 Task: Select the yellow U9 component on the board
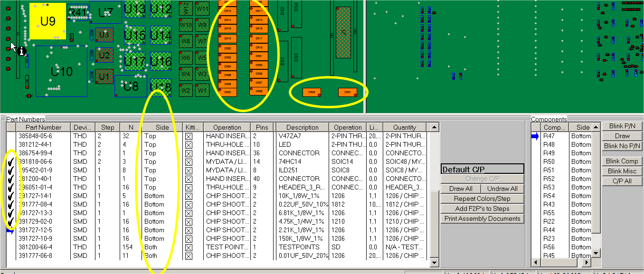pos(48,21)
